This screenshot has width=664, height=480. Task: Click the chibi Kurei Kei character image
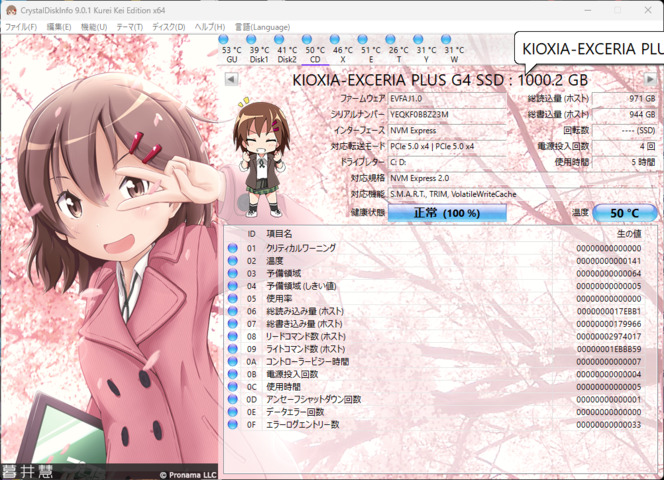point(261,158)
